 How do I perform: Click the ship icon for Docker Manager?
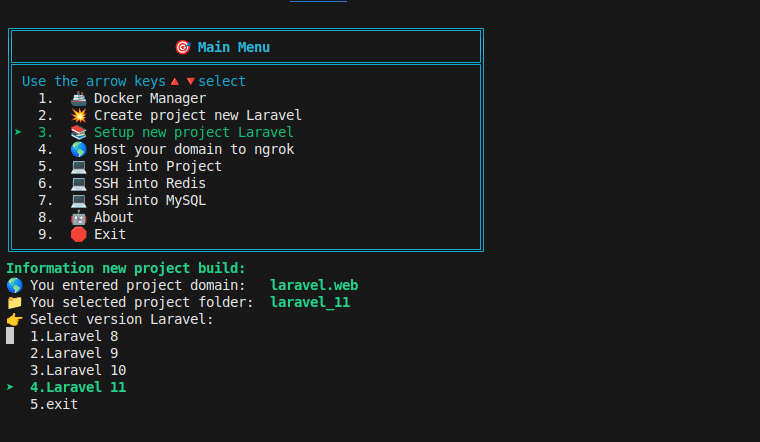(79, 98)
